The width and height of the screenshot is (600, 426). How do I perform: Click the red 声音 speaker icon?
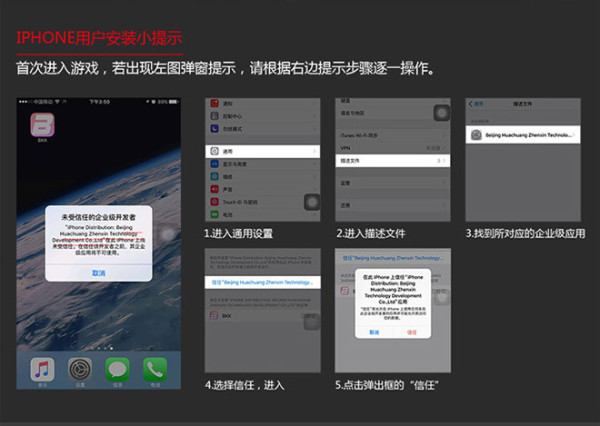[x=215, y=189]
